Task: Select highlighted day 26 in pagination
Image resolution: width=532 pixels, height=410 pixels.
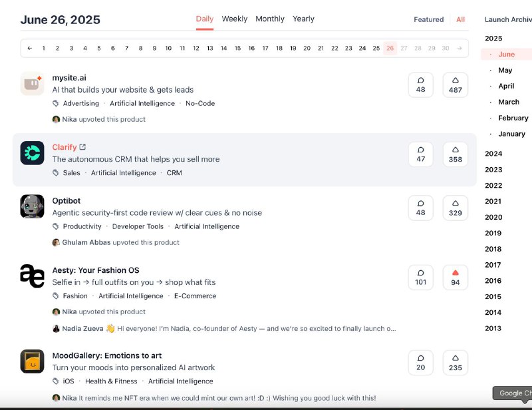Action: tap(390, 48)
